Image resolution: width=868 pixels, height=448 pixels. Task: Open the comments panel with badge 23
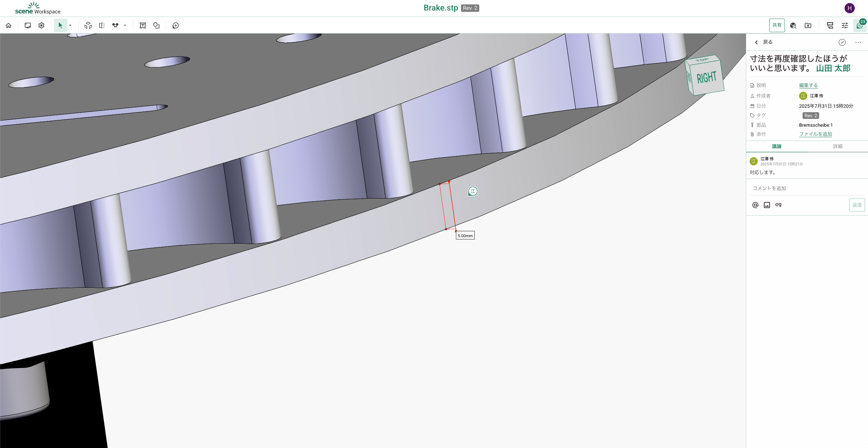click(x=860, y=25)
